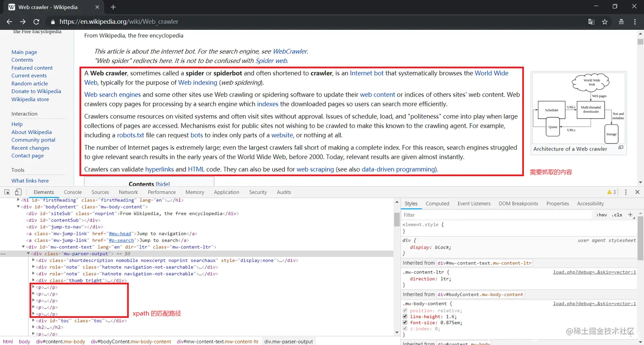Switch to the Performance tab
644x345 pixels.
[162, 192]
